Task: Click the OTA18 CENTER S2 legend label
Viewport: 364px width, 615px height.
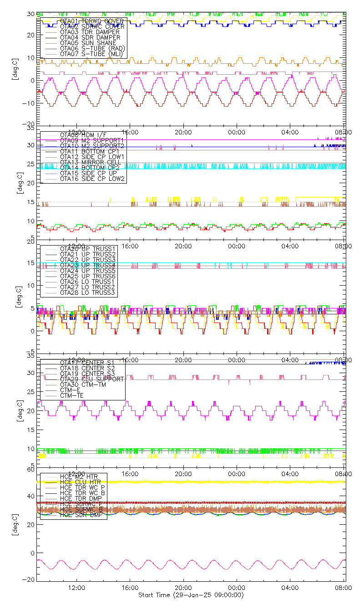Action: (87, 368)
